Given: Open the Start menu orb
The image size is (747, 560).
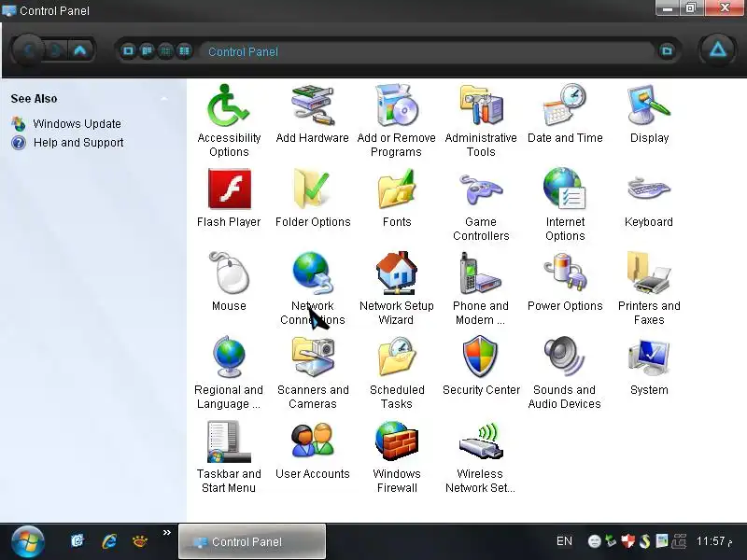Looking at the screenshot, I should click(28, 542).
